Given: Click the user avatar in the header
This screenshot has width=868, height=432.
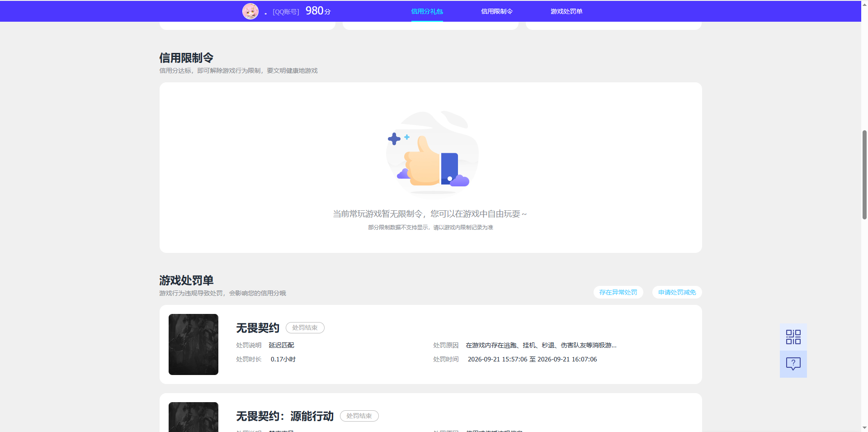Looking at the screenshot, I should (250, 11).
